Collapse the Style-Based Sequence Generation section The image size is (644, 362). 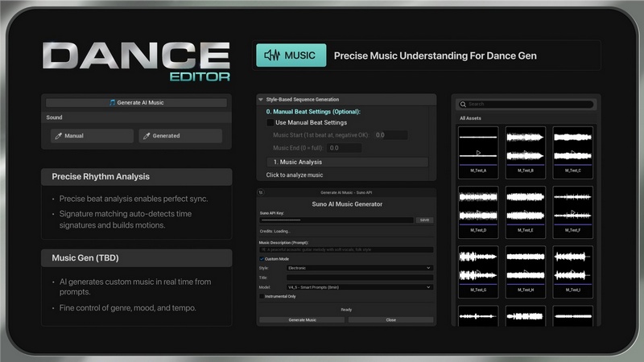click(x=261, y=99)
